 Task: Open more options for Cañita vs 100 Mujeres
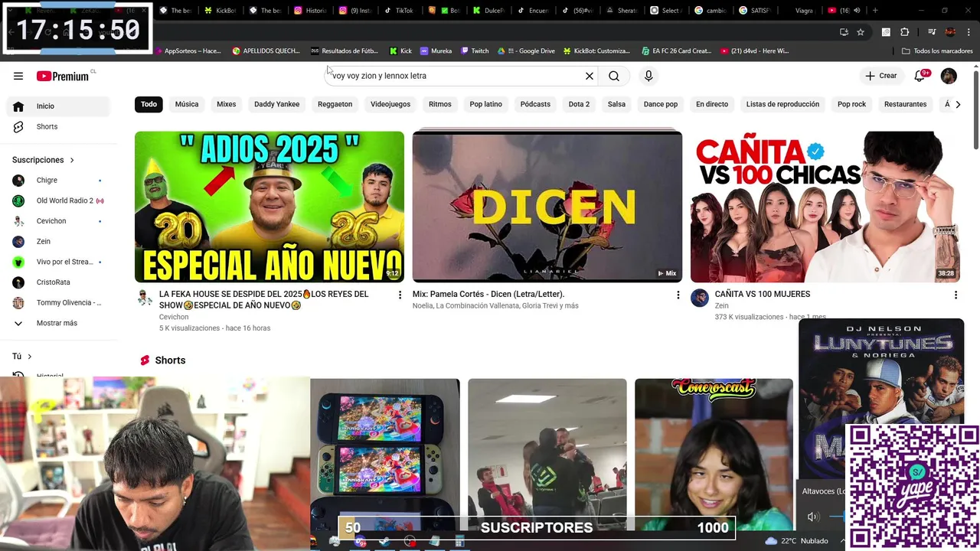pyautogui.click(x=955, y=295)
